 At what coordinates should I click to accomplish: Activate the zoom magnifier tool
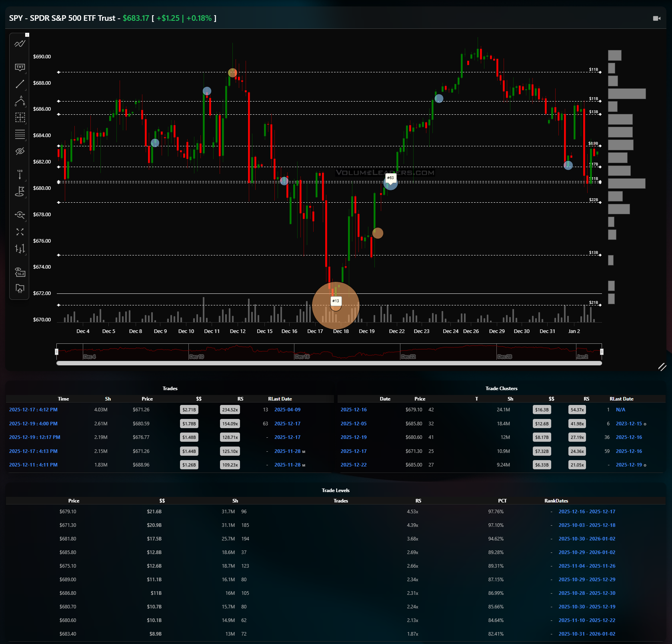click(20, 215)
